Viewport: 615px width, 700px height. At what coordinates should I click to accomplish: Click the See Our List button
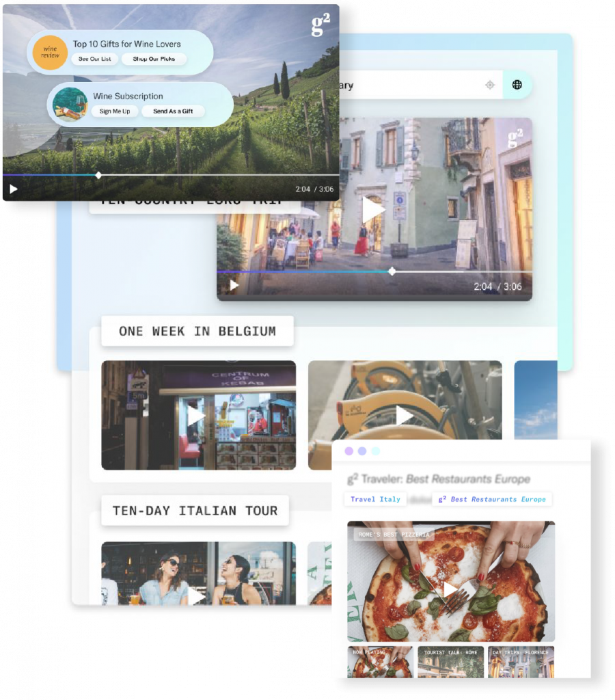pos(94,59)
